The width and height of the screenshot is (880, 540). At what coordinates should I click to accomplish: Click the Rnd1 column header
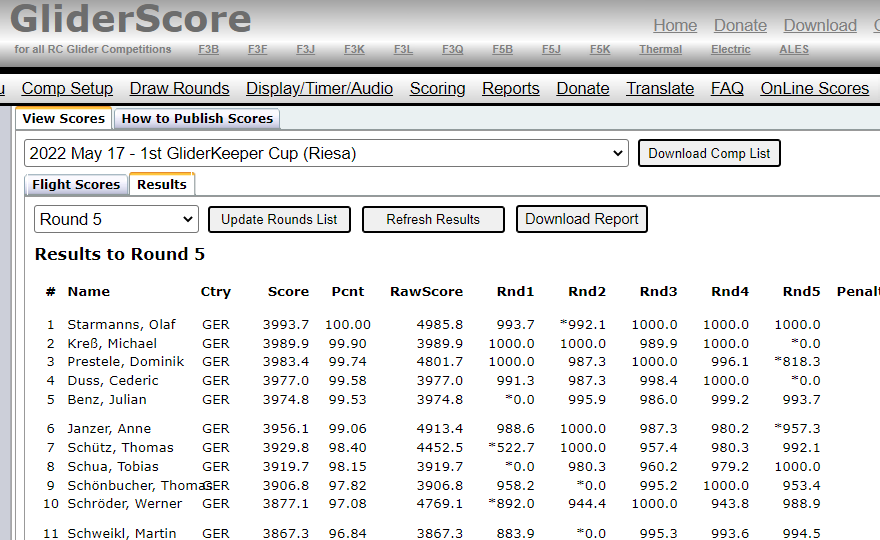(515, 292)
